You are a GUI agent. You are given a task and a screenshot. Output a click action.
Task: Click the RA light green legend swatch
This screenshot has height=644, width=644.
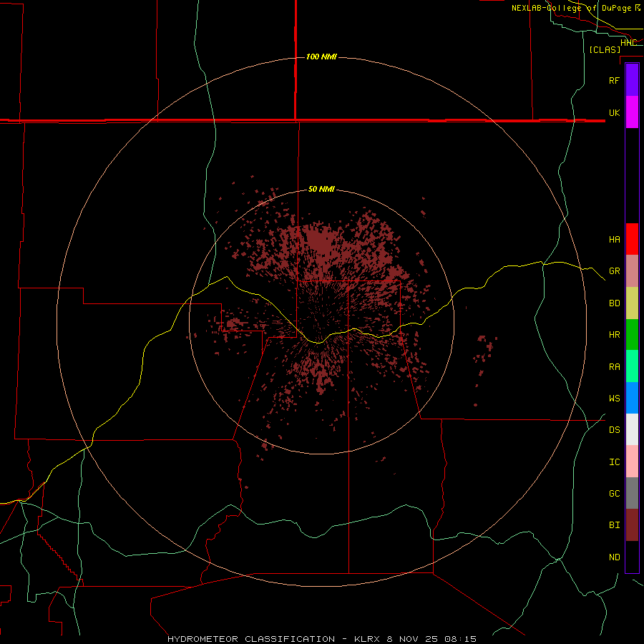click(x=632, y=366)
